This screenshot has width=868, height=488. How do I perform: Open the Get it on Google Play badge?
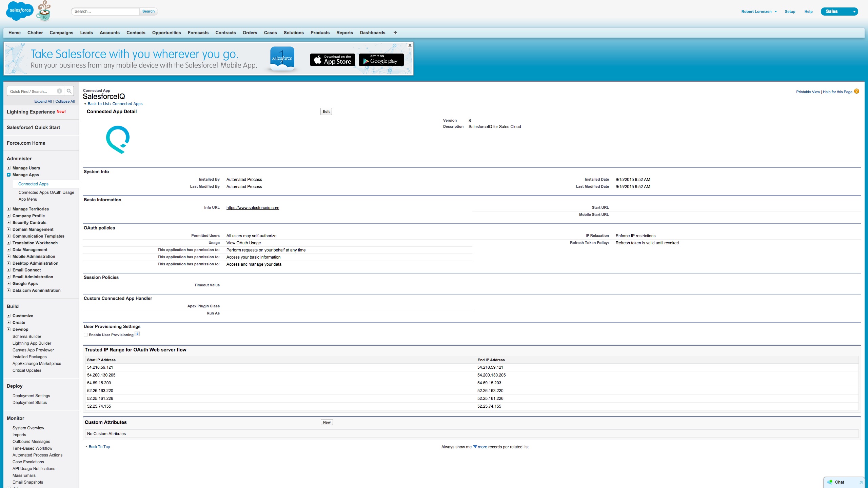(x=381, y=60)
